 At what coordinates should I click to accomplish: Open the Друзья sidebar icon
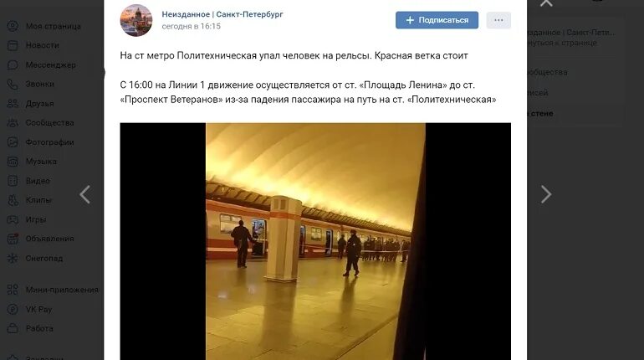[x=13, y=104]
